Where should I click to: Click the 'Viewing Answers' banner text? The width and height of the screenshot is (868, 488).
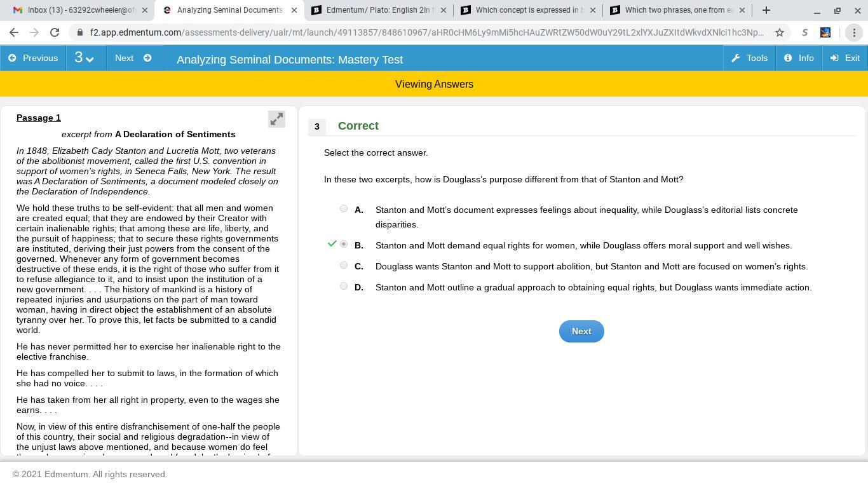click(x=434, y=84)
